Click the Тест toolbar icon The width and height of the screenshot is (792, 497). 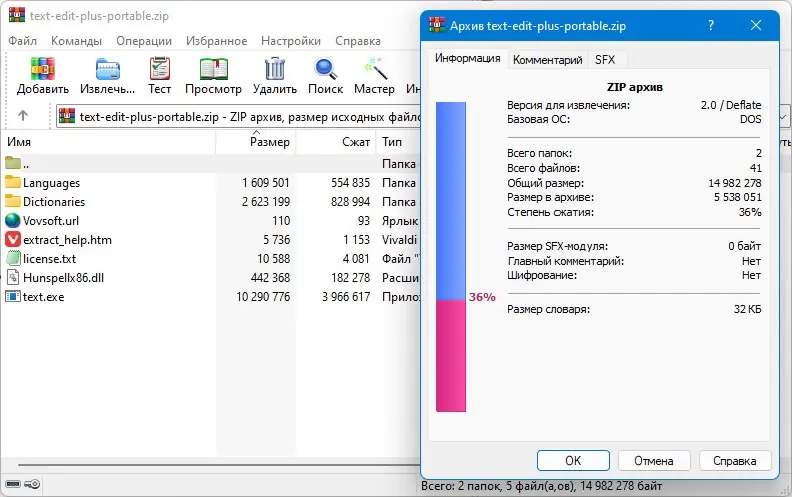pos(160,69)
